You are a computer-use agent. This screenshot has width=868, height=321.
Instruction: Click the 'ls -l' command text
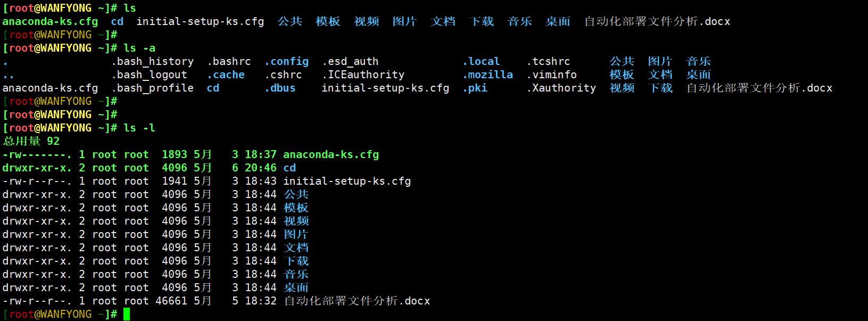(139, 128)
